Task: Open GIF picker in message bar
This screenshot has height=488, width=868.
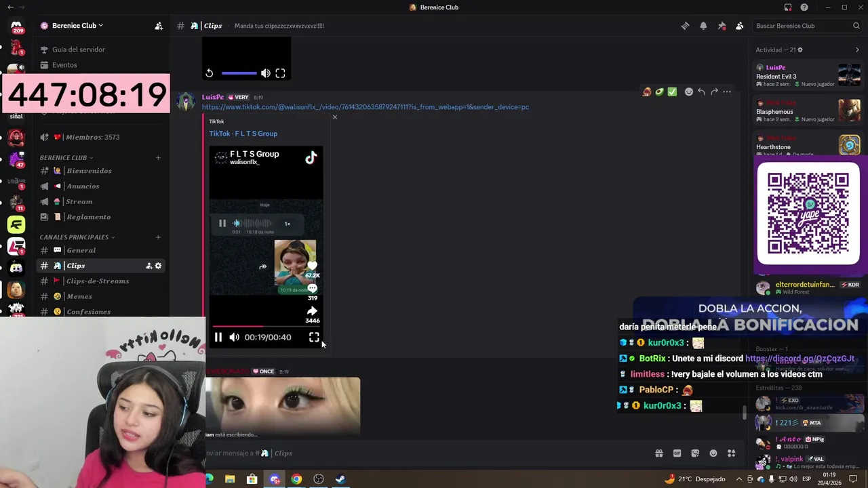Action: pos(677,453)
